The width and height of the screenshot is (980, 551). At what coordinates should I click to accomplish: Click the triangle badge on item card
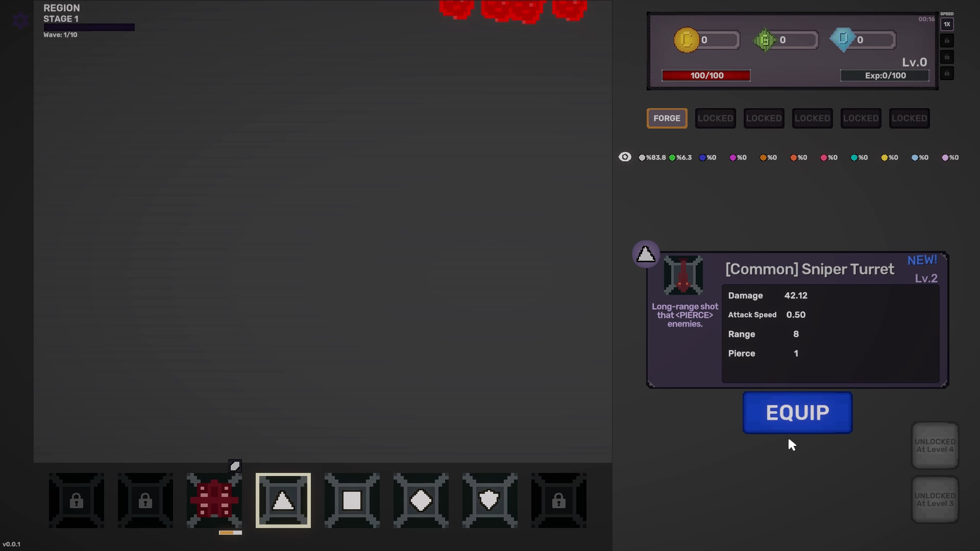pyautogui.click(x=646, y=254)
